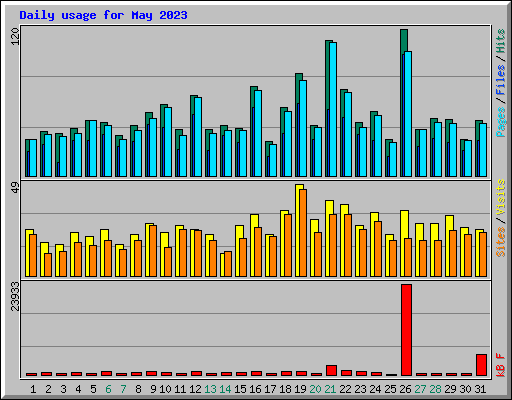
Task: Click green day label "21"
Action: (x=330, y=389)
